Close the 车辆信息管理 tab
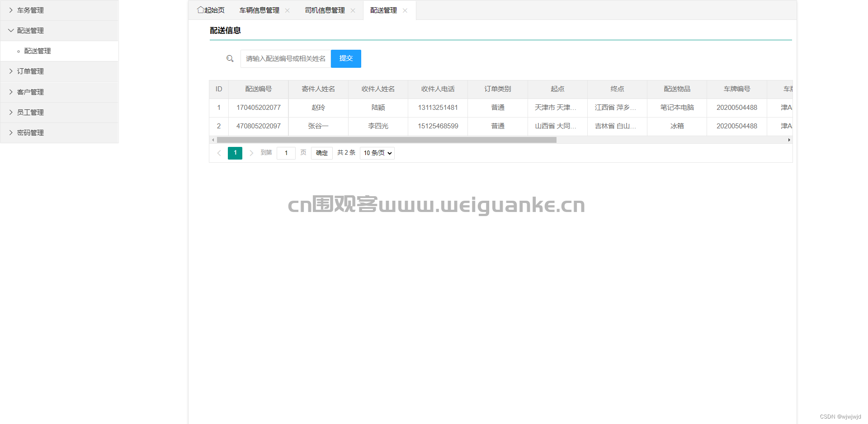868x424 pixels. pos(287,10)
